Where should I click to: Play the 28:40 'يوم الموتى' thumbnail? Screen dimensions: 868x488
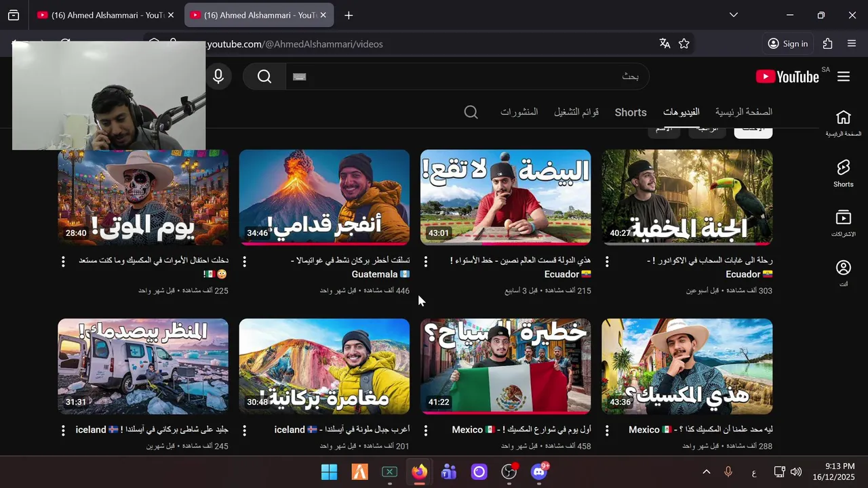point(143,197)
